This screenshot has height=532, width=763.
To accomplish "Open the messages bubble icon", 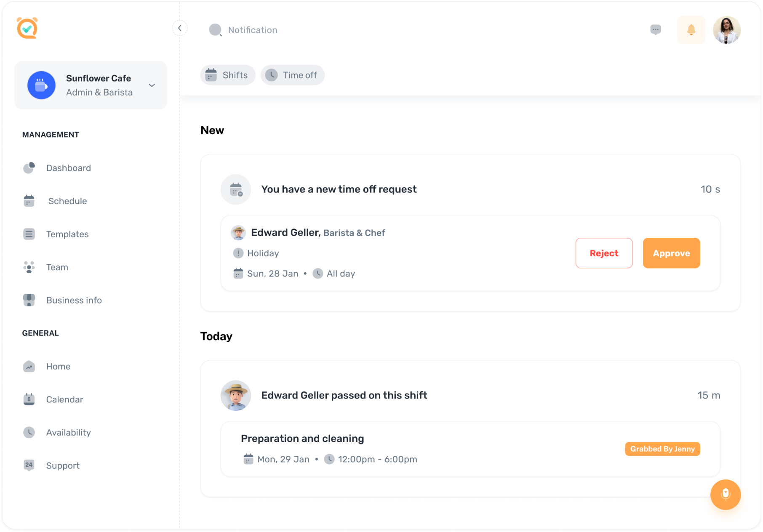I will (655, 29).
